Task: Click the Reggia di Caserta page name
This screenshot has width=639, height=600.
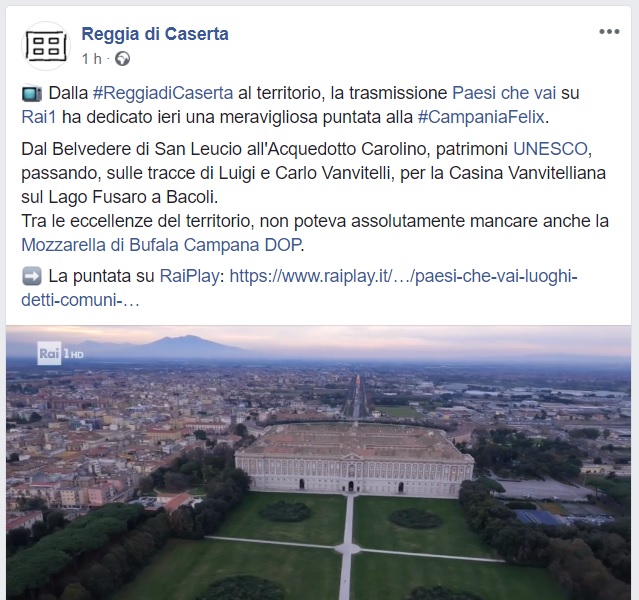Action: tap(155, 34)
